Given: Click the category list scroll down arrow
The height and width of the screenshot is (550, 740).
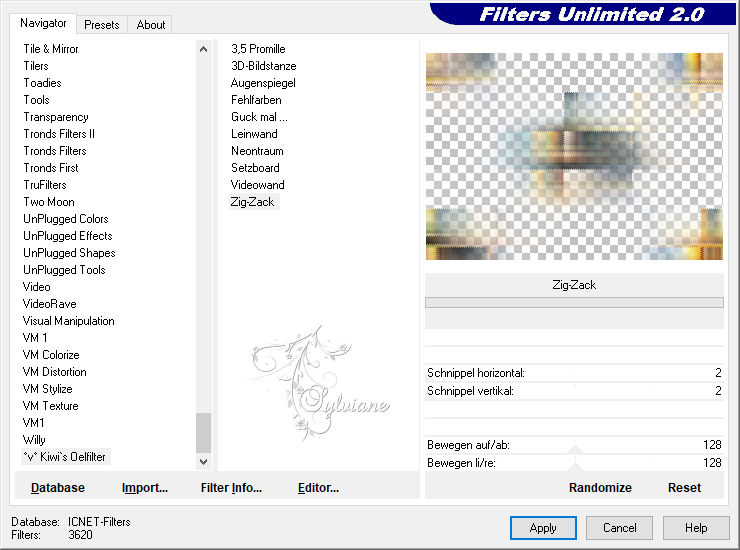Looking at the screenshot, I should pos(203,461).
